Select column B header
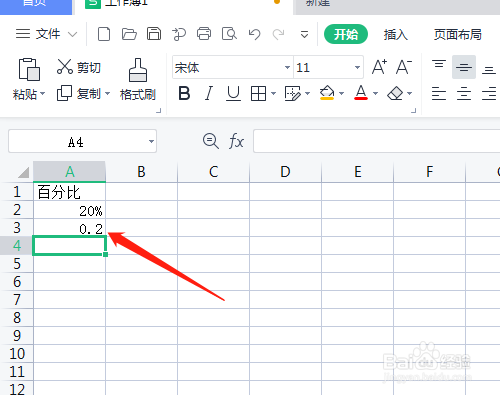Screen dimensions: 500x395 click(x=142, y=172)
